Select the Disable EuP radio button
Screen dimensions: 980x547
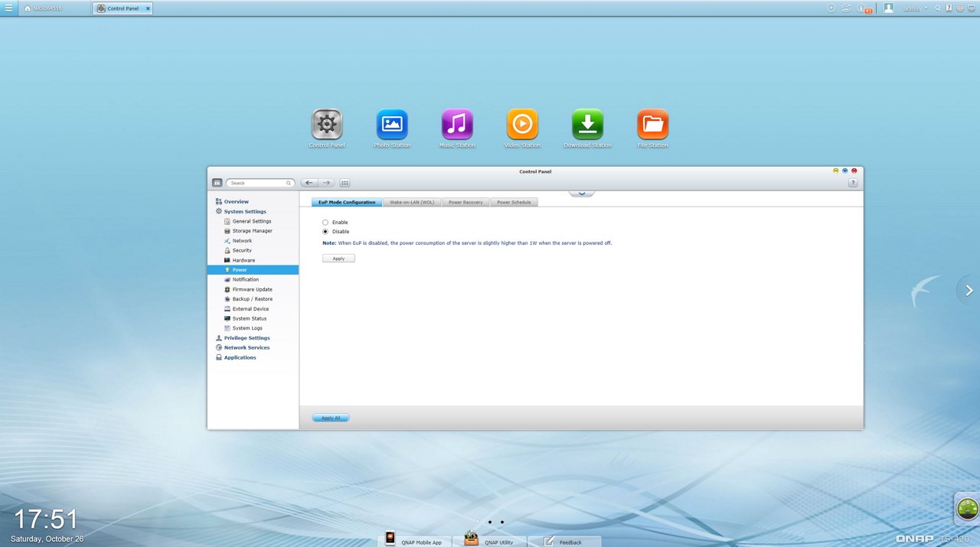(325, 231)
